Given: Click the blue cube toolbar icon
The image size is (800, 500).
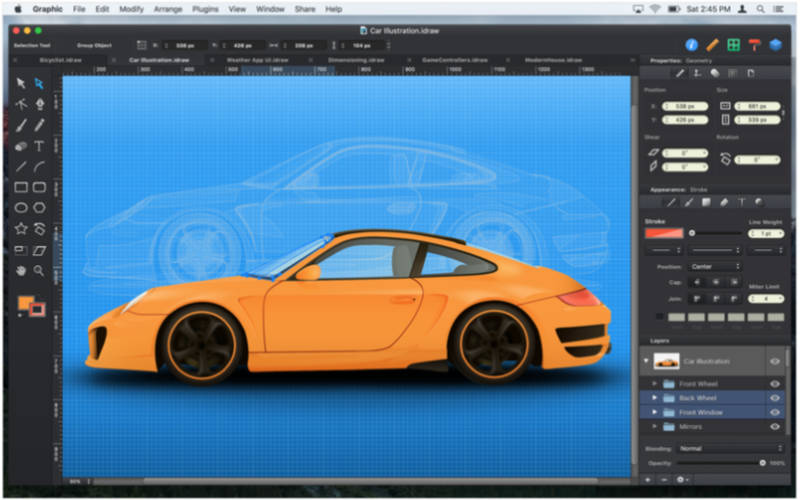Looking at the screenshot, I should click(776, 45).
